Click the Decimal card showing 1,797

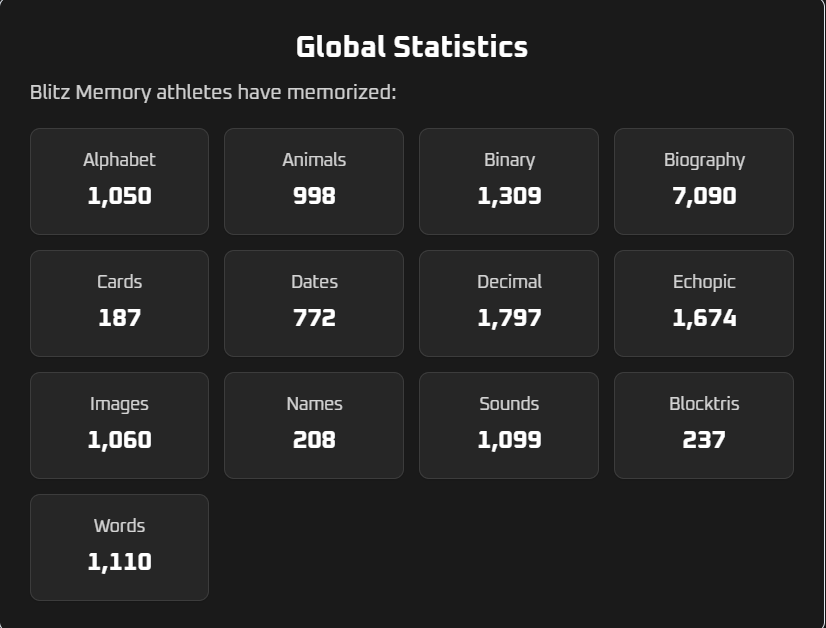click(509, 302)
